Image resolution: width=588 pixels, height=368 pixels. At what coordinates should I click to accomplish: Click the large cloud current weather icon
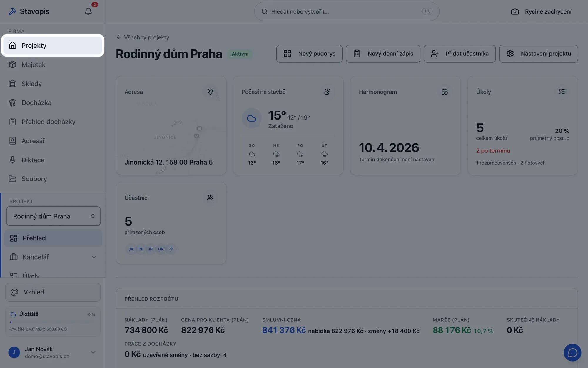point(251,118)
